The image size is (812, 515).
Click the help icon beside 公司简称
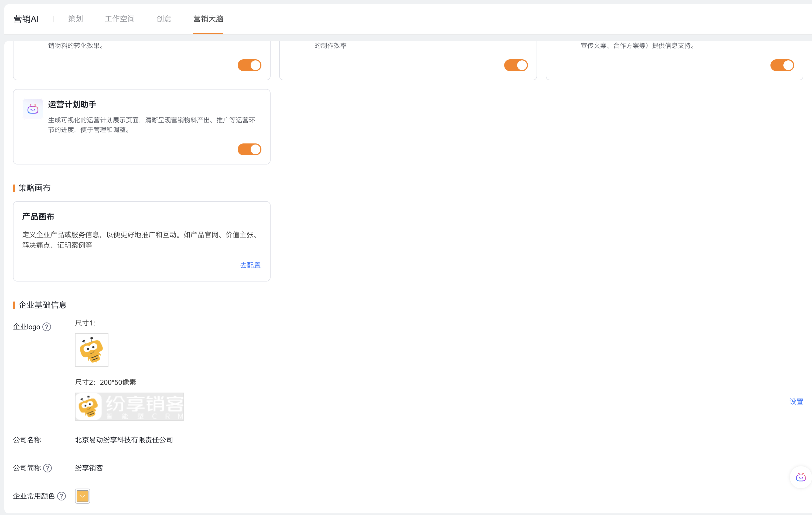click(x=47, y=468)
